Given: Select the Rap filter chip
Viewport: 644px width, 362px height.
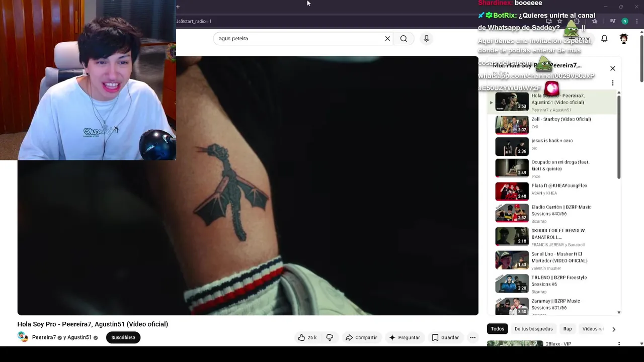Looking at the screenshot, I should click(568, 329).
